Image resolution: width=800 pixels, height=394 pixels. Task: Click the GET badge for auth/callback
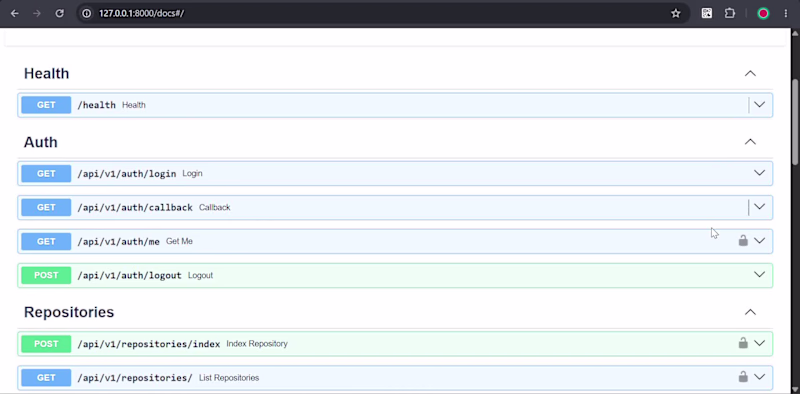pyautogui.click(x=46, y=207)
